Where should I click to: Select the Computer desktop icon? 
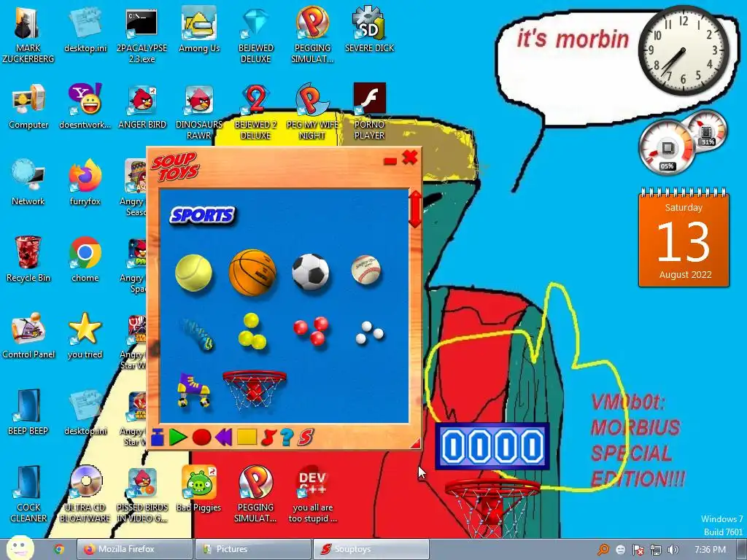(x=28, y=106)
